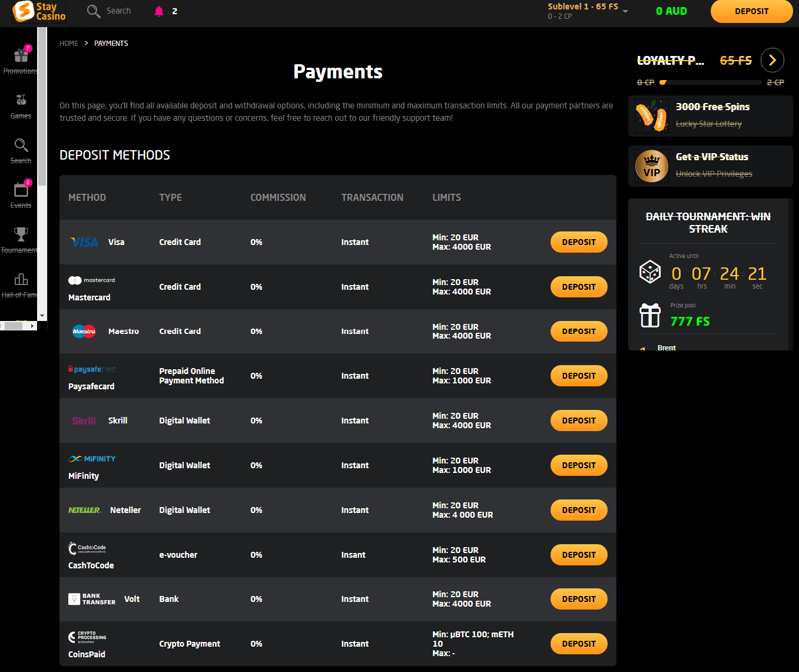Open Hall of Fame podium icon
This screenshot has height=672, width=799.
(x=21, y=280)
